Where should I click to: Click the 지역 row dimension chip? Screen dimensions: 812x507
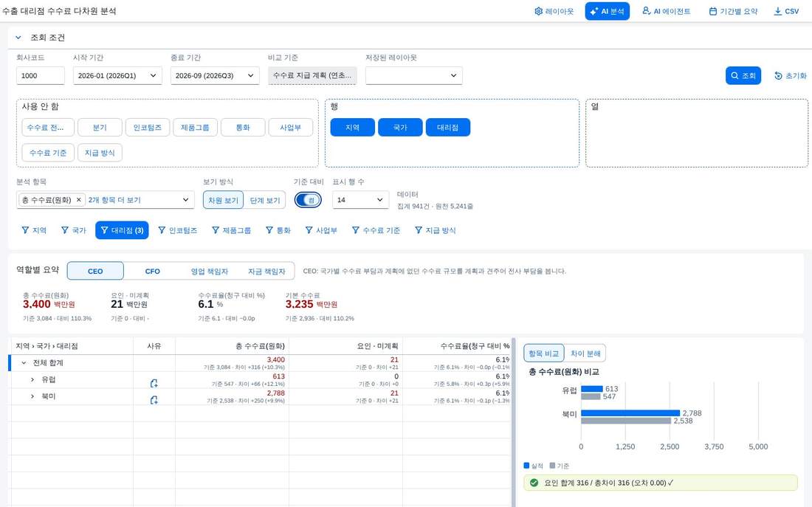353,128
